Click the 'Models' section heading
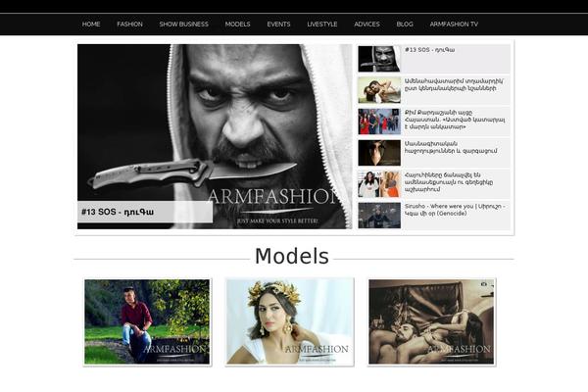This screenshot has width=588, height=392. [292, 257]
